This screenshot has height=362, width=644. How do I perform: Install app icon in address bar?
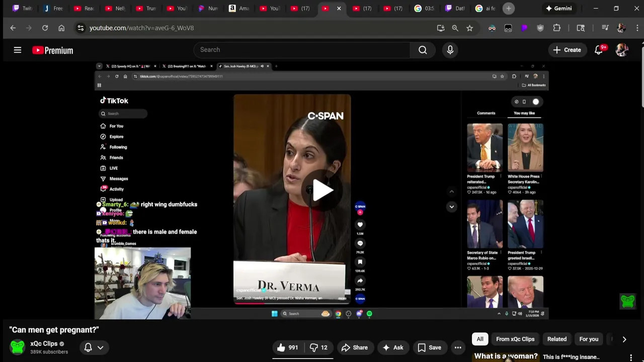[x=441, y=28]
